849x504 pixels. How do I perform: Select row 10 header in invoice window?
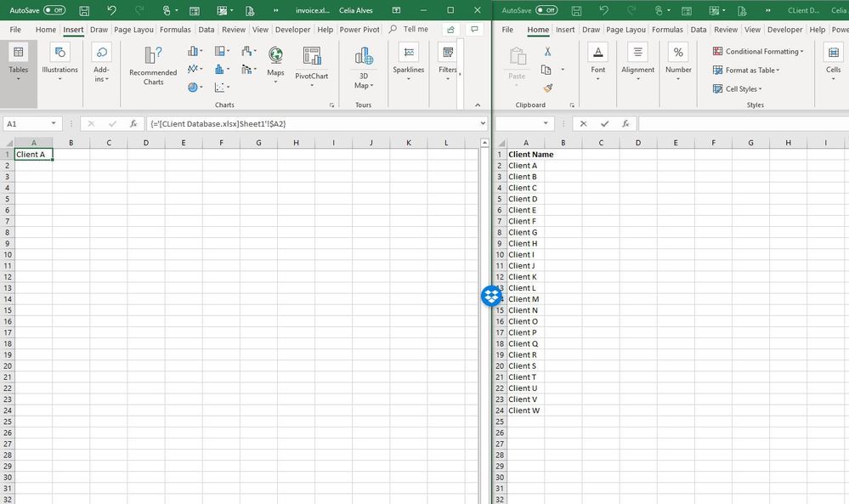click(x=8, y=254)
